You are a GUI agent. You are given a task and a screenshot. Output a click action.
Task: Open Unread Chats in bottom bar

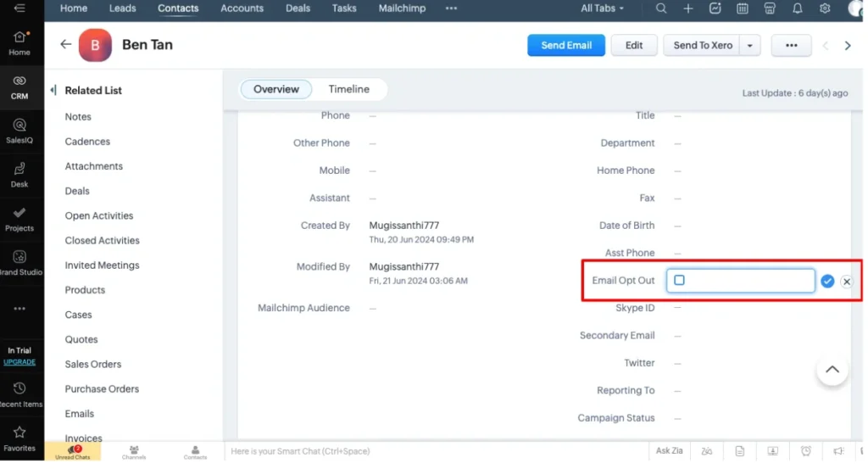[73, 452]
